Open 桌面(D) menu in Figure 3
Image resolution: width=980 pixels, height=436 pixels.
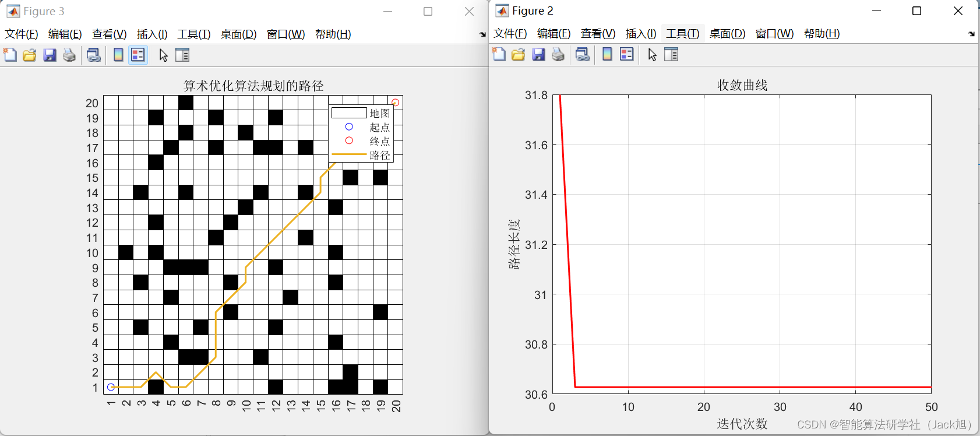(x=239, y=34)
